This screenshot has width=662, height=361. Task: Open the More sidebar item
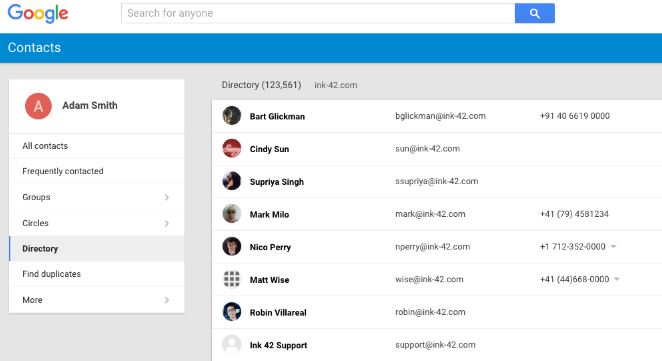[96, 300]
